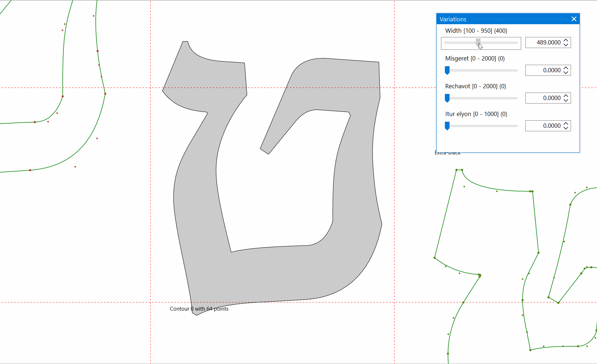Decrease Itur elyon with the down arrow

coord(566,128)
